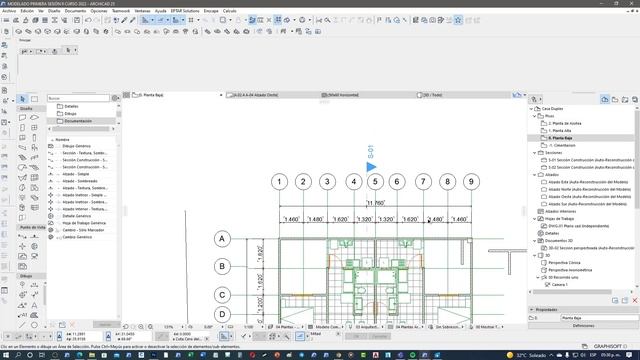Viewport: 640px width, 360px height.
Task: Open the weather widget showing 32°C Soleado
Action: pyautogui.click(x=526, y=355)
